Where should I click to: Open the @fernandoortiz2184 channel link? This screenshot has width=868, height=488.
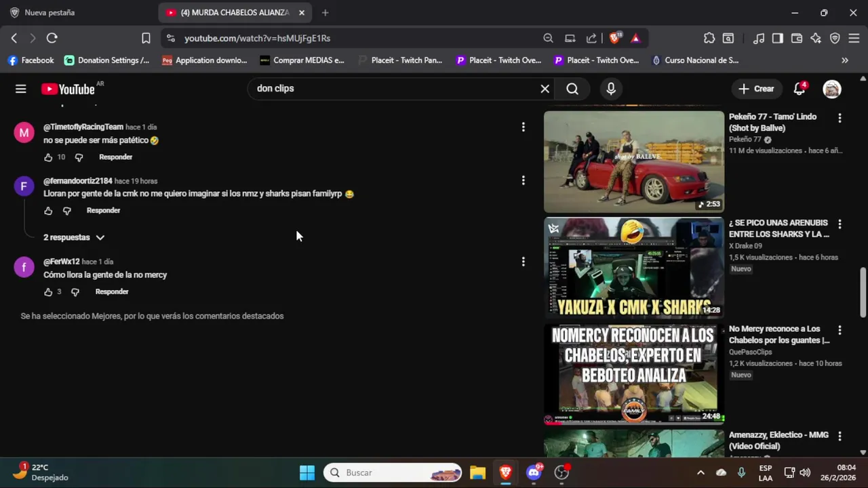pyautogui.click(x=78, y=181)
